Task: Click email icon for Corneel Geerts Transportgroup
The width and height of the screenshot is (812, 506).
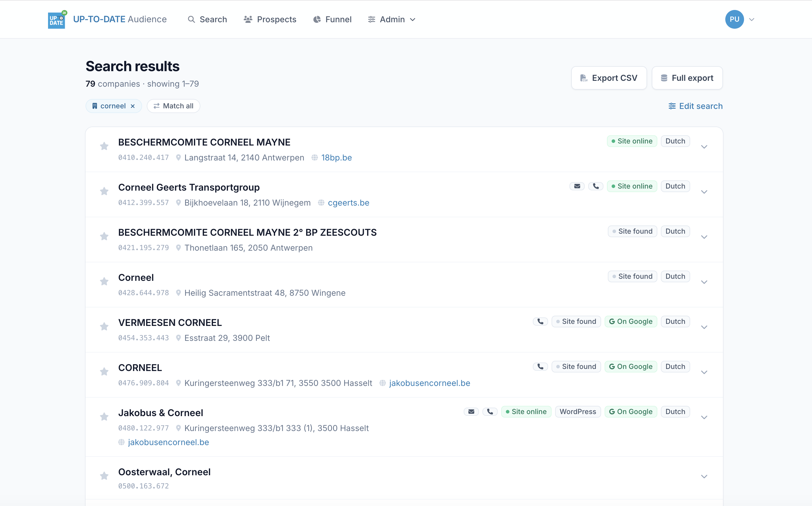Action: pos(577,187)
